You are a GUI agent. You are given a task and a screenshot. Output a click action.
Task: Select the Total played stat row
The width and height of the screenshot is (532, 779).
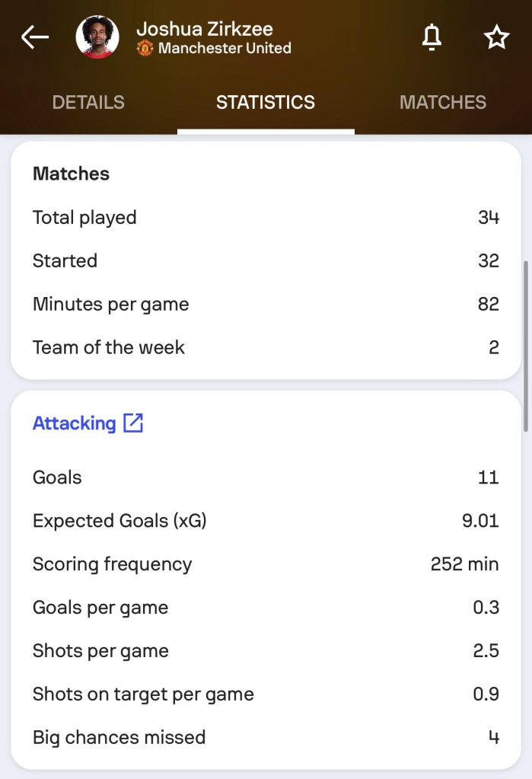point(266,218)
